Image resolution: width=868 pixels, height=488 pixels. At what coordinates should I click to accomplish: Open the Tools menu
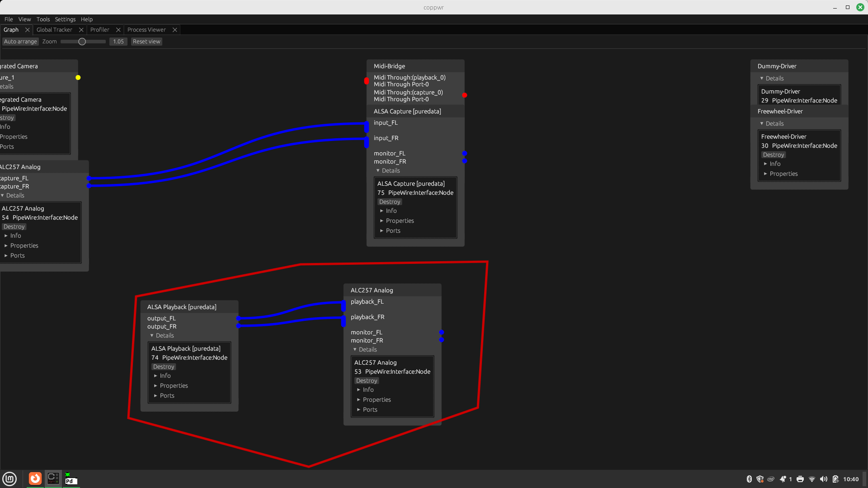coord(43,19)
